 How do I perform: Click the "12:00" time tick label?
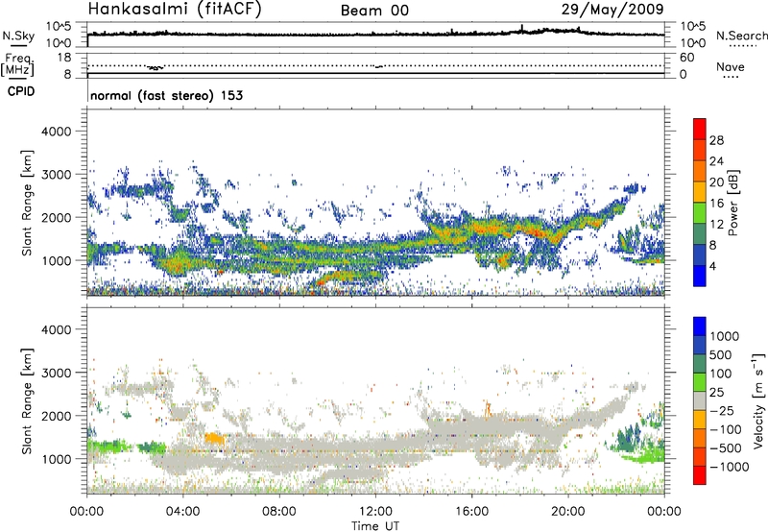(375, 512)
